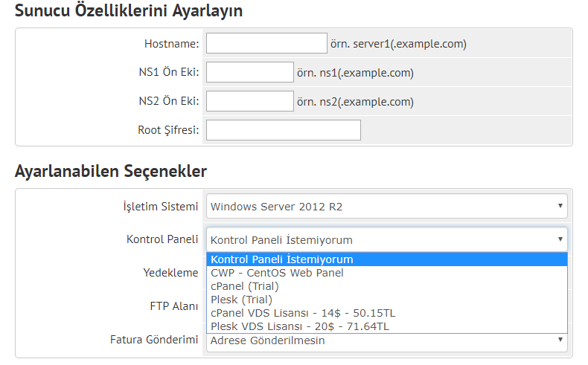Open the Fatura Gönderimi dropdown
The width and height of the screenshot is (588, 365).
tap(386, 340)
